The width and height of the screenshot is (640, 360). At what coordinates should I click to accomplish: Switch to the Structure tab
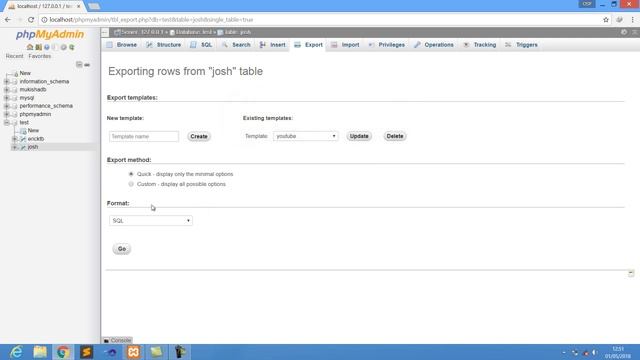[x=164, y=45]
